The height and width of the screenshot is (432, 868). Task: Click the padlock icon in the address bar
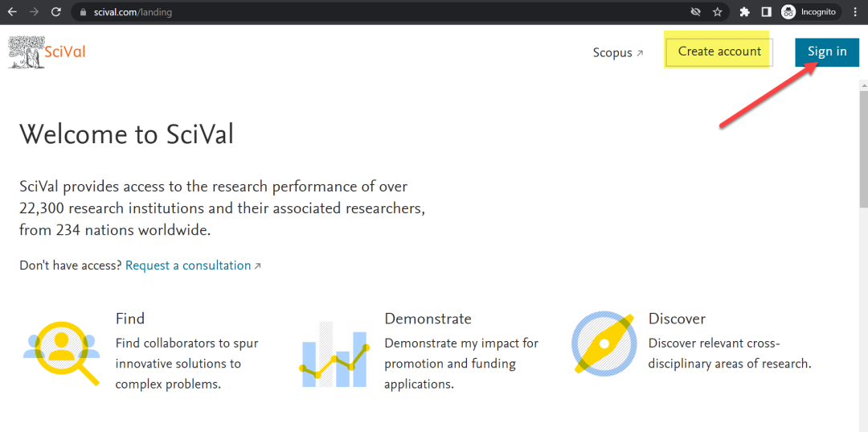click(x=84, y=12)
